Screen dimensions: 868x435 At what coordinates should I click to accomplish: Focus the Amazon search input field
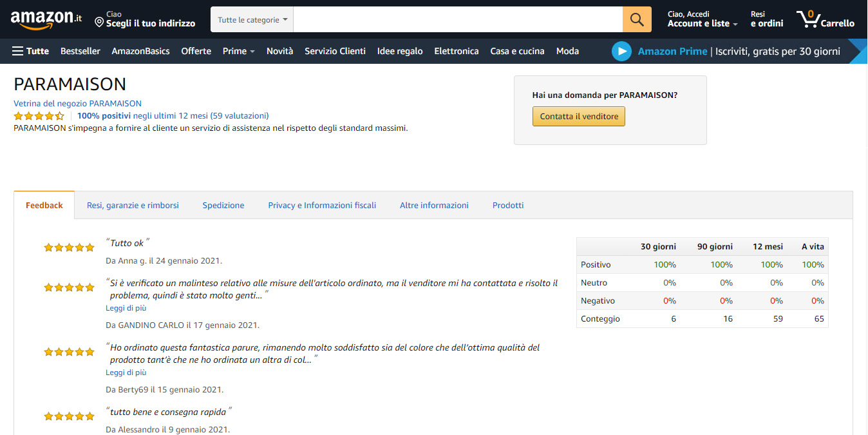pyautogui.click(x=458, y=19)
